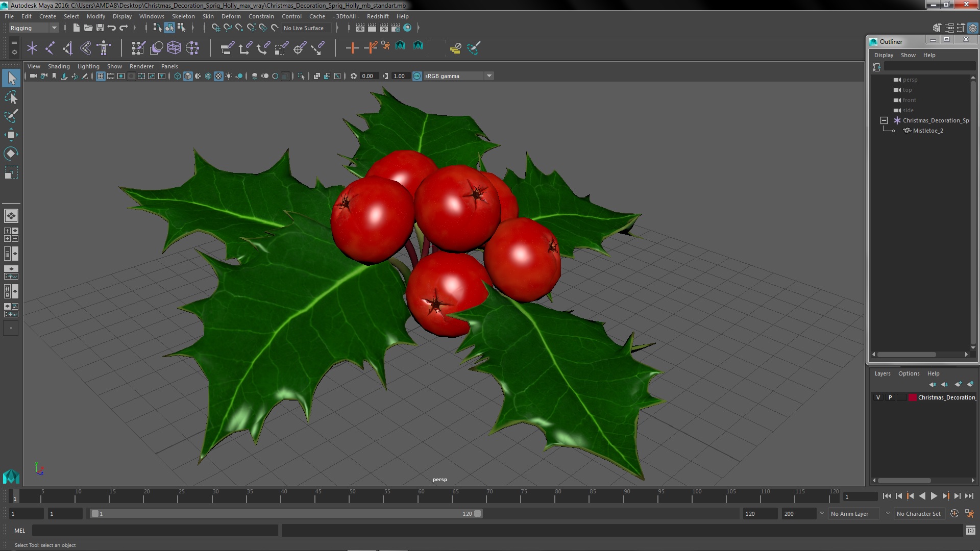Click the IK Handle shelf icon
Image resolution: width=980 pixels, height=551 pixels.
(x=68, y=48)
